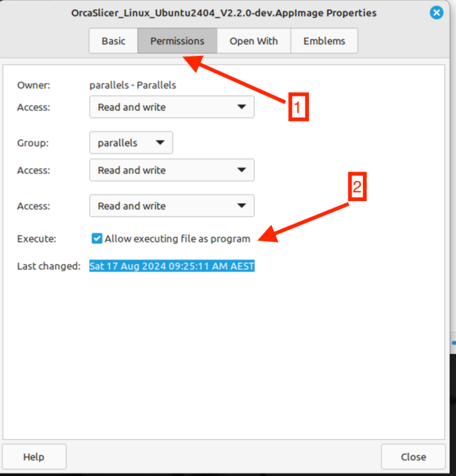Click the arrow icon of last access combo
Viewport: 456px width, 476px height.
pyautogui.click(x=242, y=206)
